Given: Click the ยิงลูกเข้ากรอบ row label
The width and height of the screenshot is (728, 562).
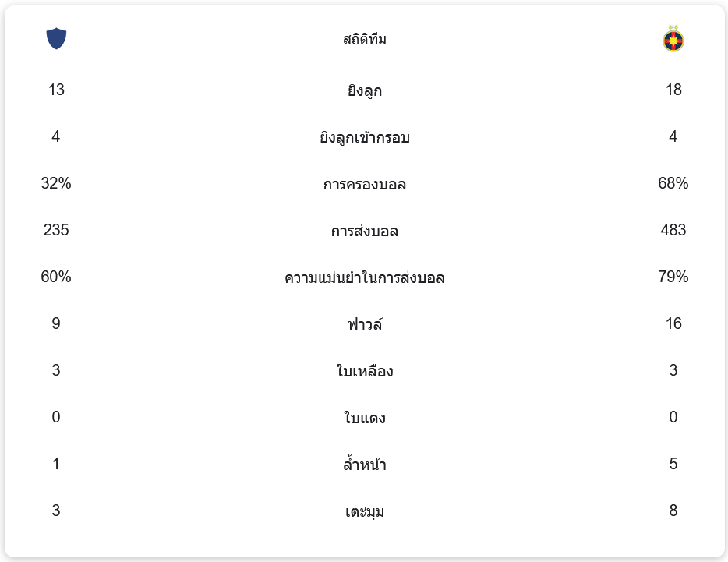Looking at the screenshot, I should 365,137.
